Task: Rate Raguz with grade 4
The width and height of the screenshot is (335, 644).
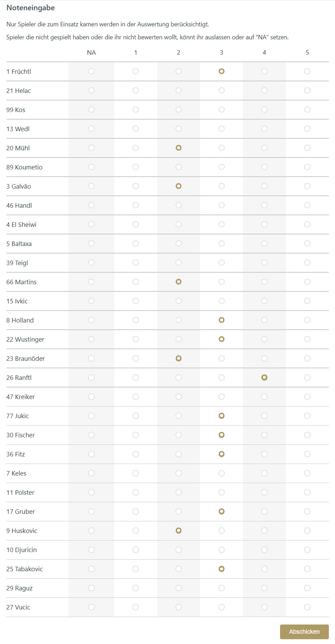Action: tap(264, 588)
